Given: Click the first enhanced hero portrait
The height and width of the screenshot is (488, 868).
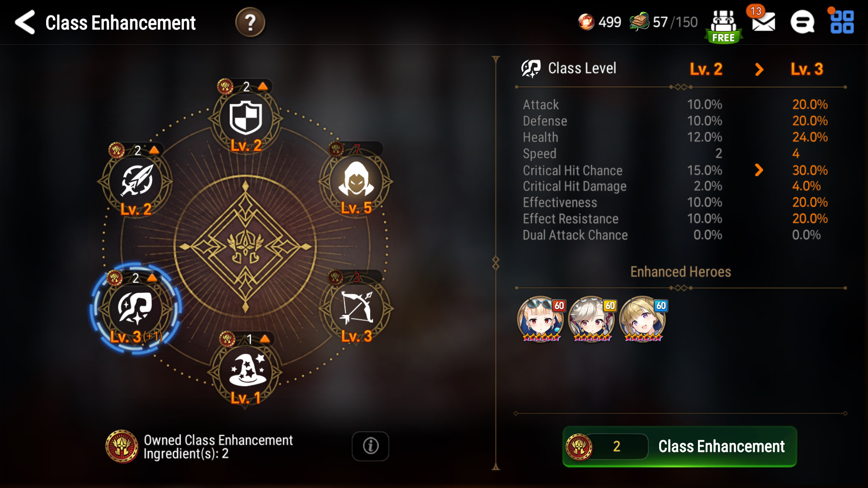Looking at the screenshot, I should click(541, 319).
